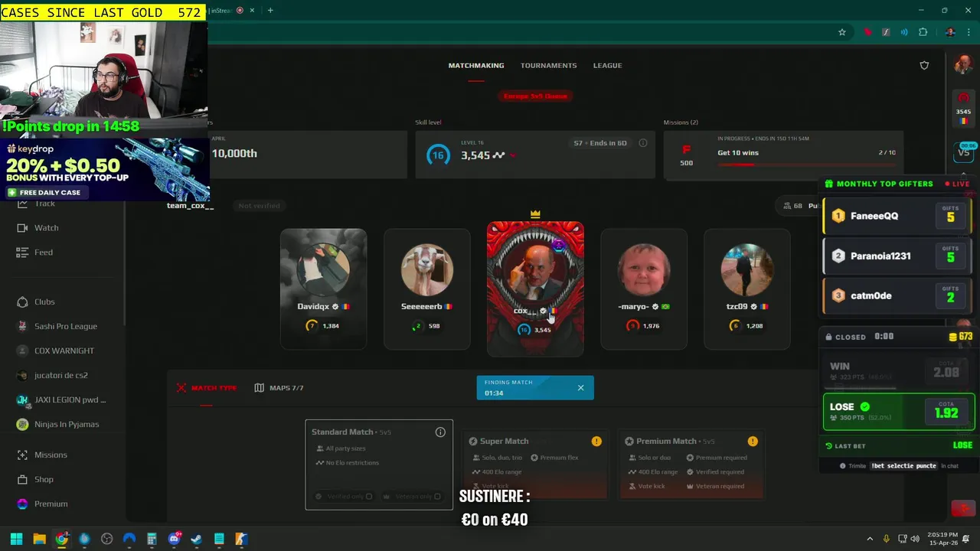Click Paranoia1231 in top gifters
The height and width of the screenshot is (551, 980).
(x=899, y=256)
